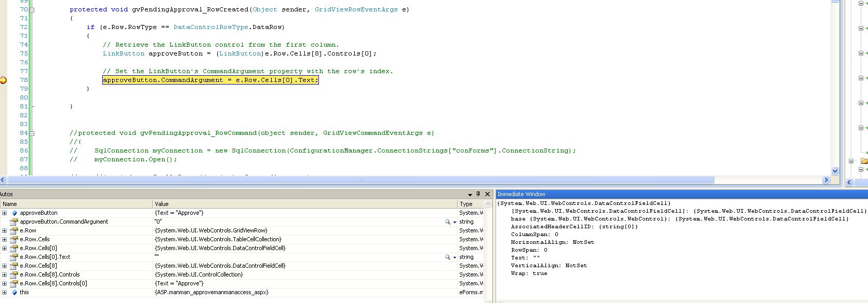Screen dimensions: 868x303
Task: Collapse the gvPendingApproval_RowCreated method outline
Action: [32, 10]
